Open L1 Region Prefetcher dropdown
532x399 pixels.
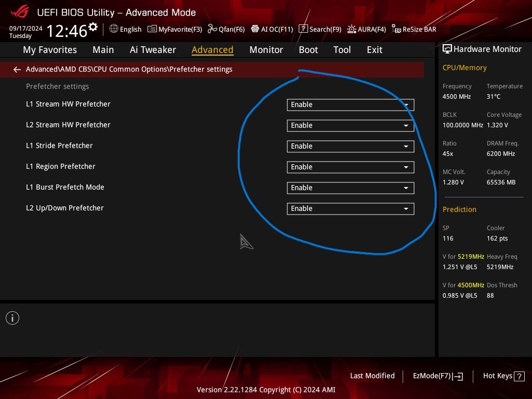[x=351, y=167]
